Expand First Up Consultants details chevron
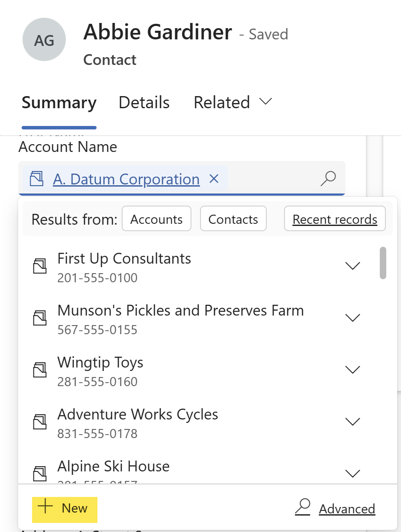401x532 pixels. pos(353,266)
